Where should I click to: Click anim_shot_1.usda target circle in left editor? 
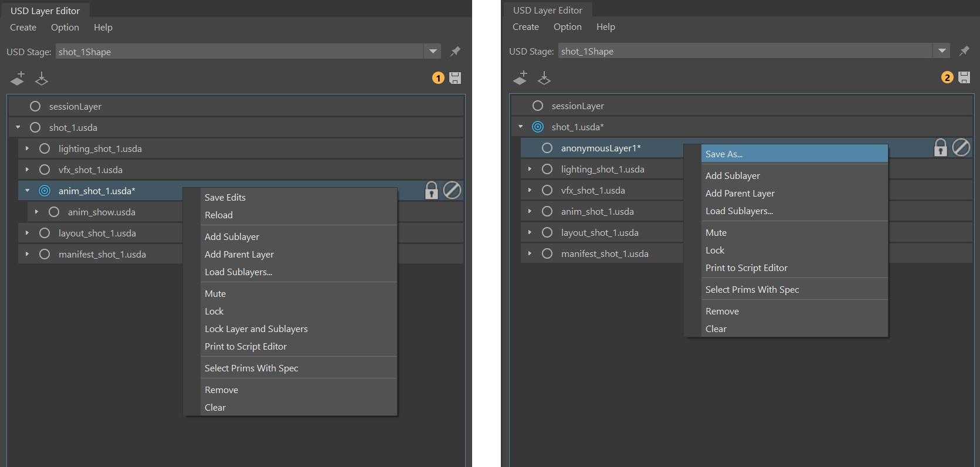(x=45, y=191)
